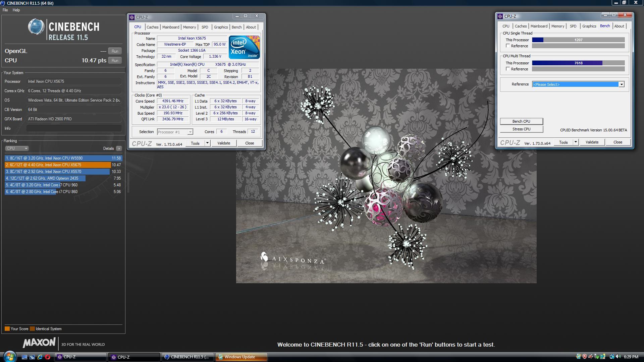Switch to Mainboard tab in left CPU-Z
This screenshot has width=644, height=362.
[x=170, y=27]
